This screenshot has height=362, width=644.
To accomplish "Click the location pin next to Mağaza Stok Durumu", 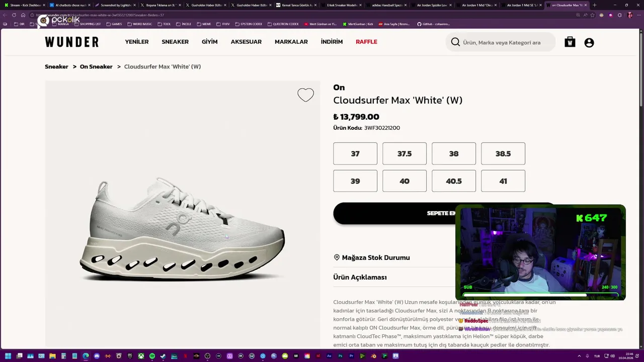I will (x=337, y=257).
